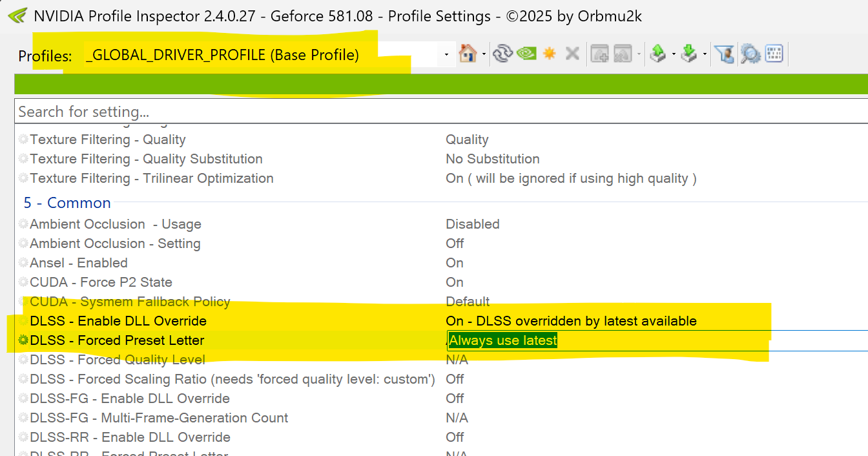The image size is (868, 456).
Task: Collapse the 5 - Common group header
Action: 67,203
